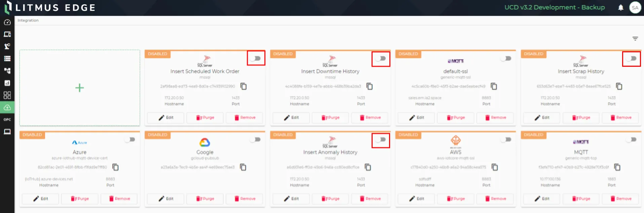Remove the MQTT generic-mqtt-tcp connector
The height and width of the screenshot is (213, 644).
(621, 199)
